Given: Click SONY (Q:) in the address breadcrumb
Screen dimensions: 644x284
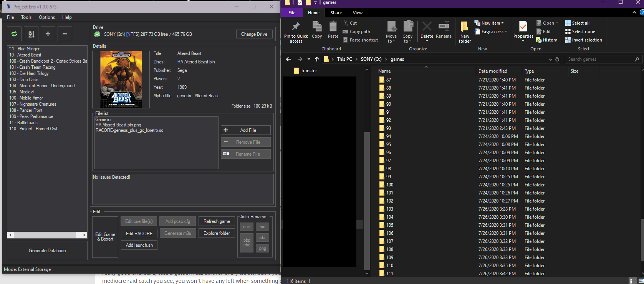Looking at the screenshot, I should pos(371,59).
